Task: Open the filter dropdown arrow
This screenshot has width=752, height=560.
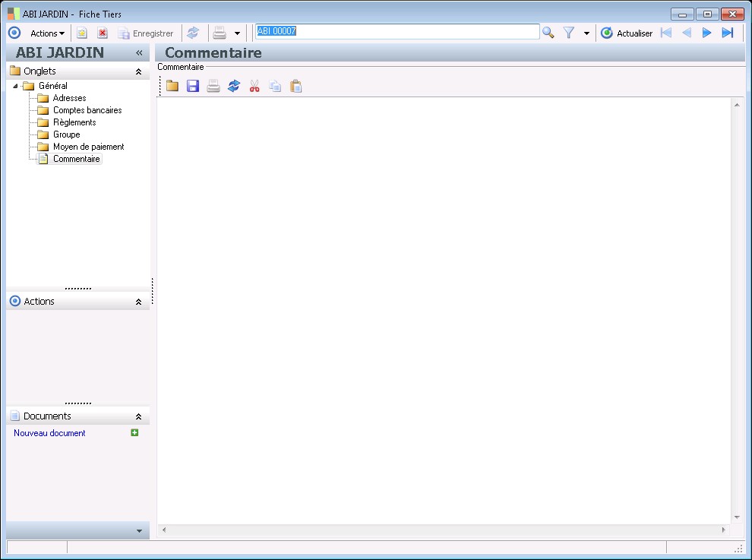Action: click(586, 33)
